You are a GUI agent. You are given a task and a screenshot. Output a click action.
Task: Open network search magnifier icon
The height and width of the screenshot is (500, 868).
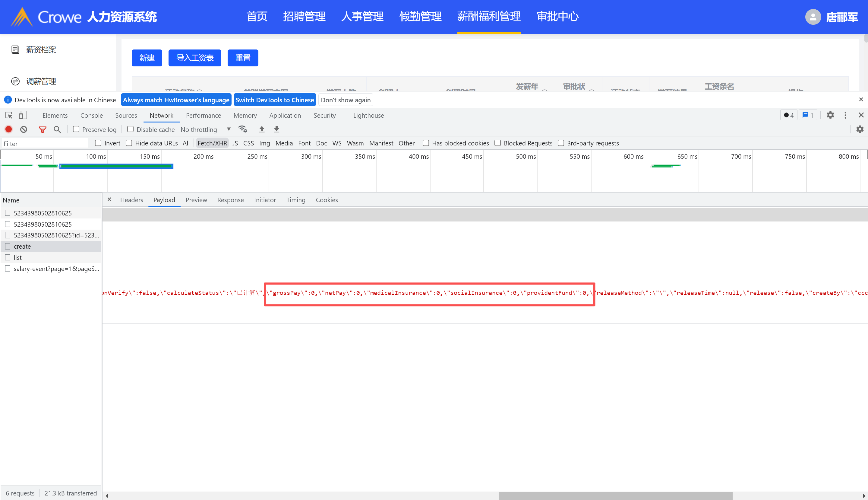tap(57, 129)
